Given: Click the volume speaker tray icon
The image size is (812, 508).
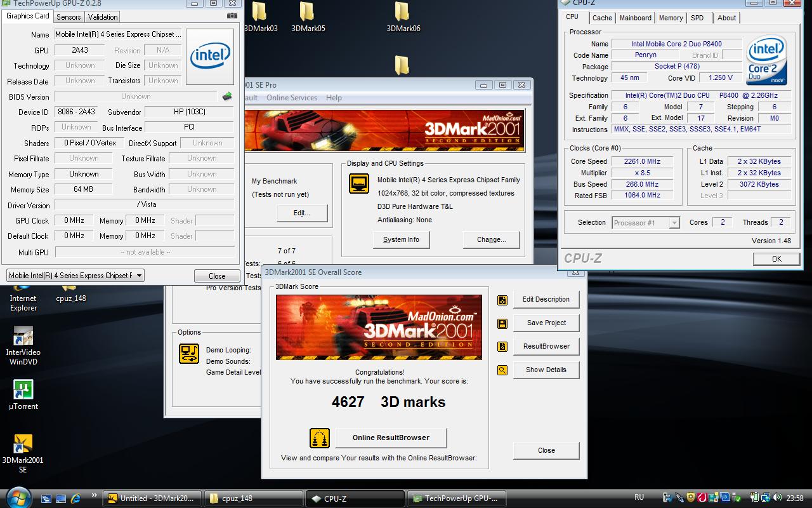Looking at the screenshot, I should (778, 498).
